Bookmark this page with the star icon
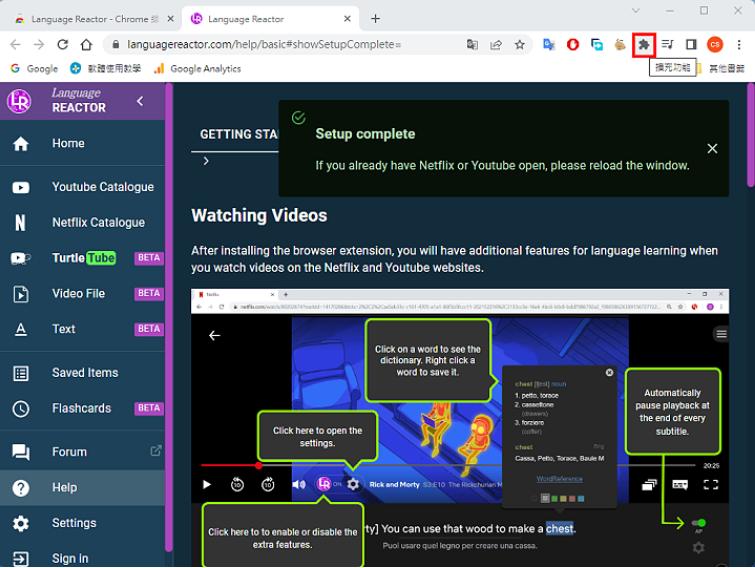Screen dimensions: 755x568 (520, 45)
